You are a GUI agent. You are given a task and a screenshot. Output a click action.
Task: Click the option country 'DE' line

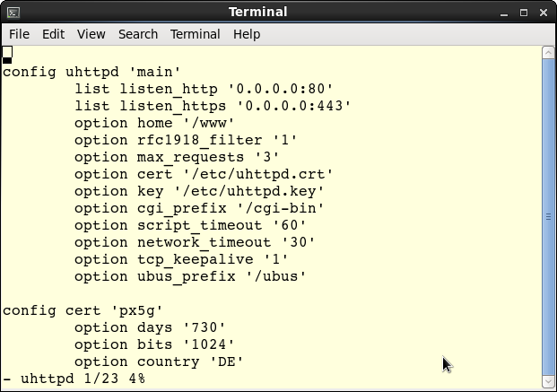(159, 362)
